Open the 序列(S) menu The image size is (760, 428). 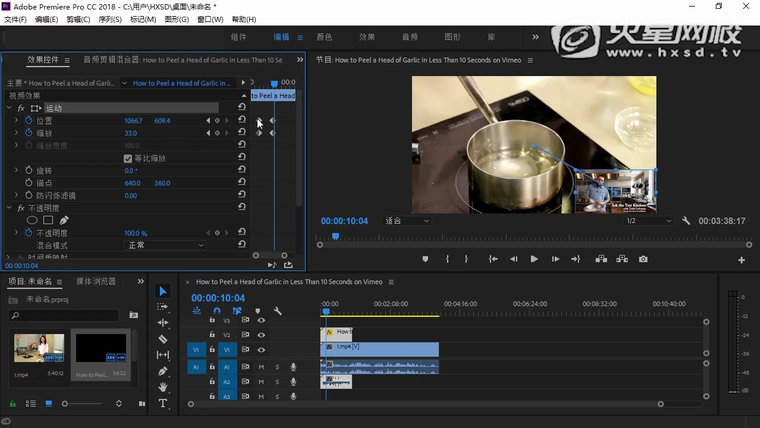coord(110,19)
